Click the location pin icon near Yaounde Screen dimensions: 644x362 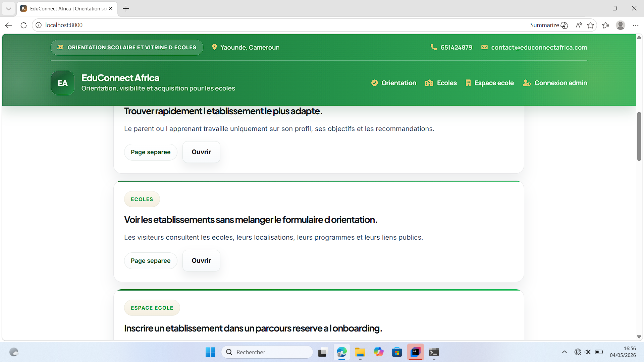pyautogui.click(x=214, y=47)
